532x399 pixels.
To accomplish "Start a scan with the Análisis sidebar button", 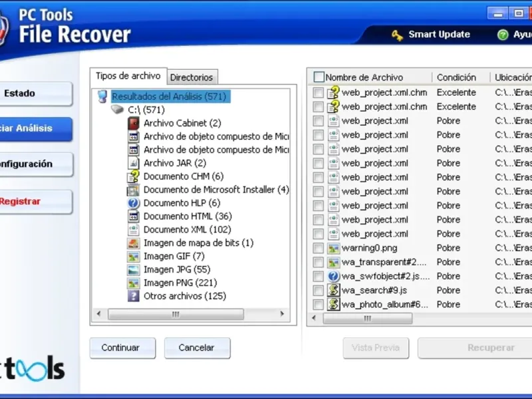I will (36, 128).
